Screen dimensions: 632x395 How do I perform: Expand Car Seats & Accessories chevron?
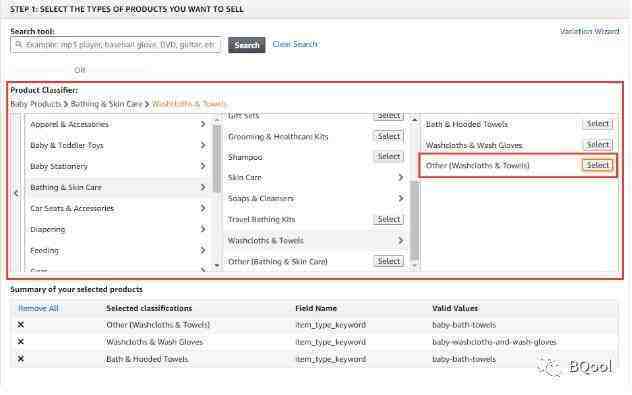click(x=203, y=208)
